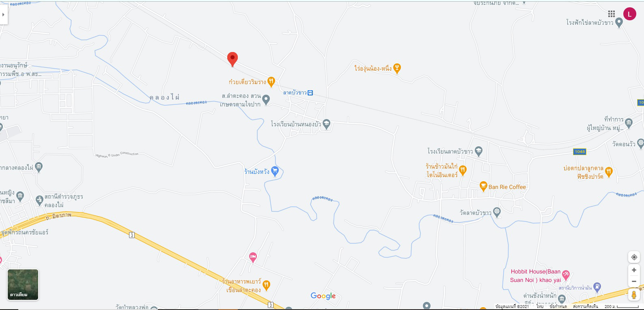Image resolution: width=644 pixels, height=310 pixels.
Task: Select the โรงเรียนบ้านหนองบัว school marker
Action: 326,124
